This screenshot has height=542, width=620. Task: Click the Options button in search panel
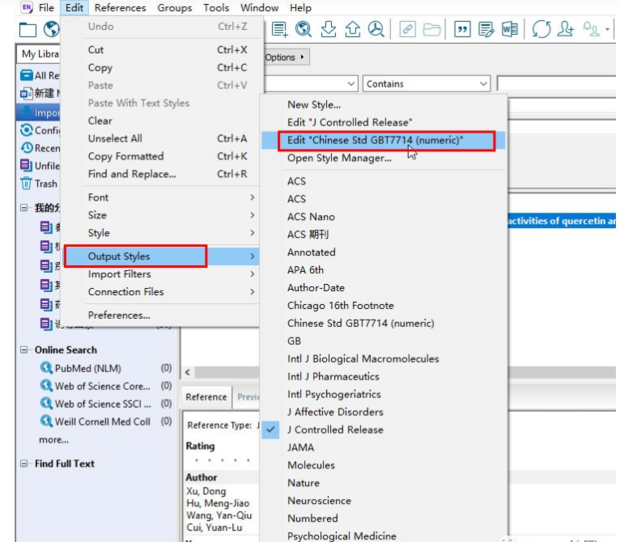[x=285, y=57]
